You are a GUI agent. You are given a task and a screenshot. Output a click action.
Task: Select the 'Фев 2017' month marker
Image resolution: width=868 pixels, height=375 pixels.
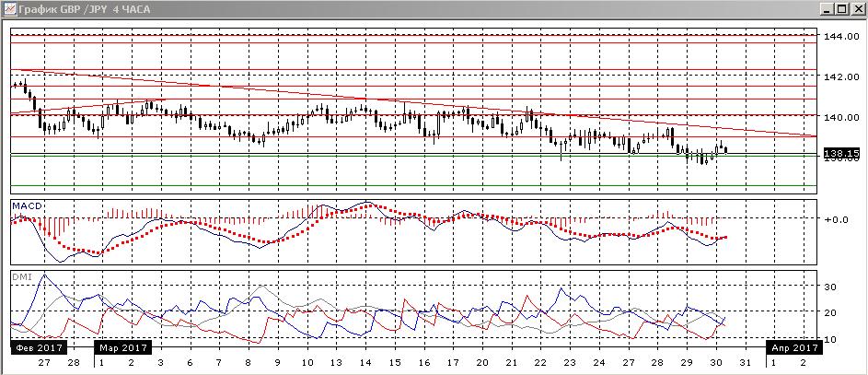[x=39, y=348]
